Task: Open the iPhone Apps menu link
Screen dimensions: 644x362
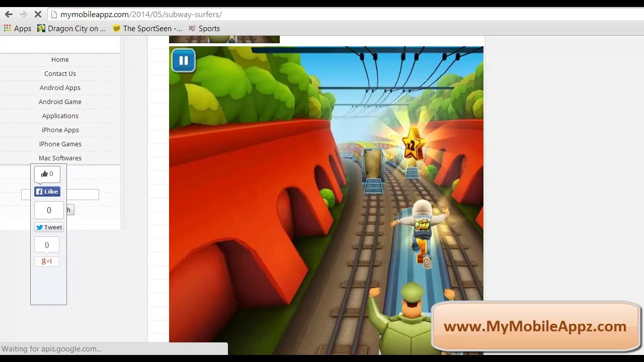Action: (x=60, y=130)
